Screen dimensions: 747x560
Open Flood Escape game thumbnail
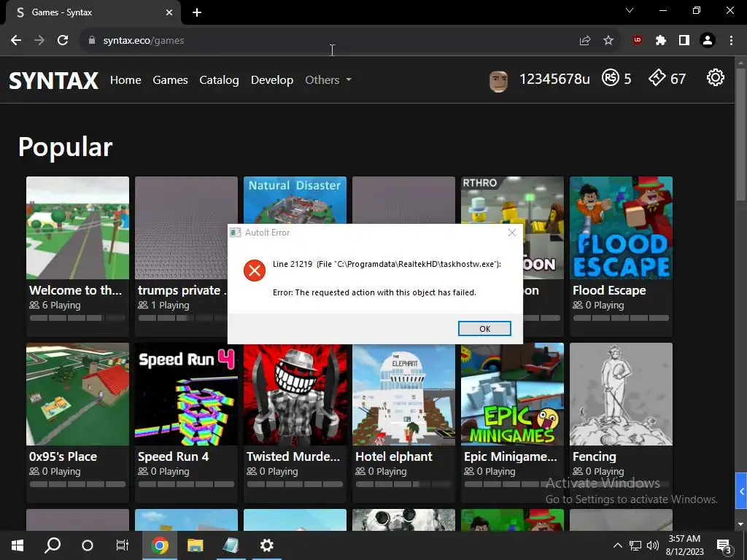(622, 228)
